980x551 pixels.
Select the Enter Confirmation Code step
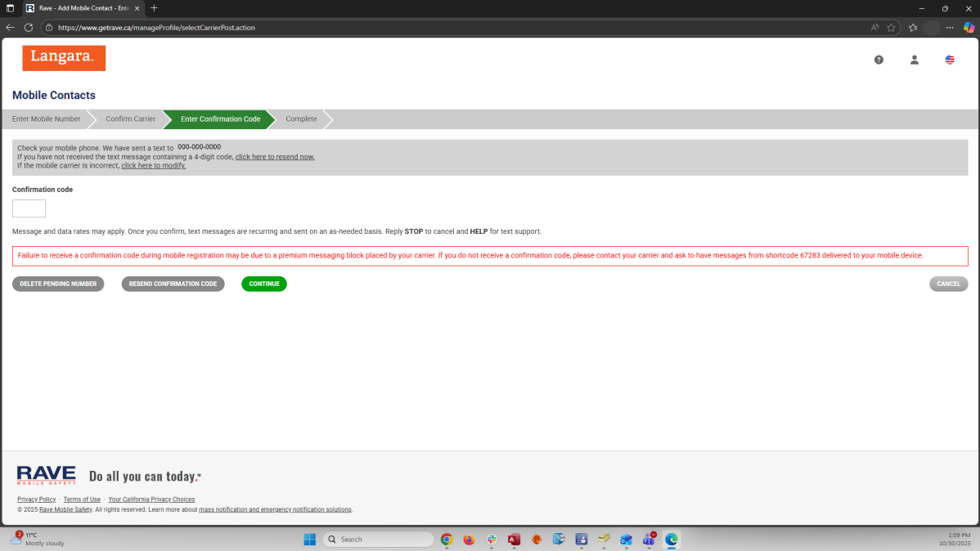220,119
